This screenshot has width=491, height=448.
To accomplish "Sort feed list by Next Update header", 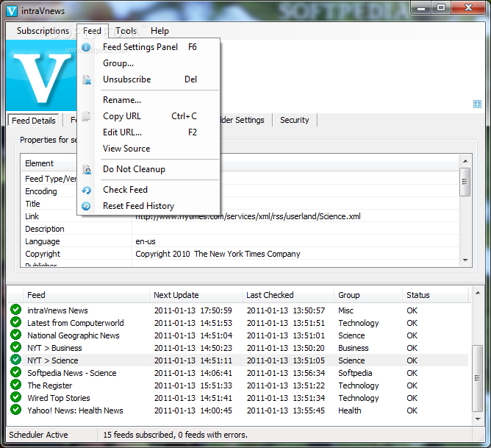I will click(196, 295).
